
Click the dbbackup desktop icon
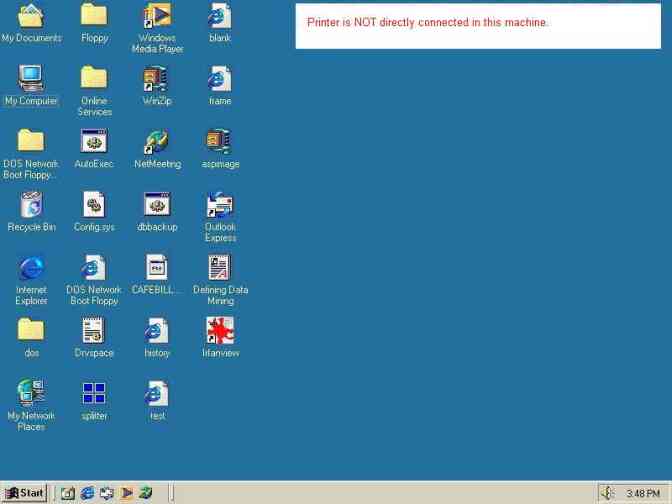point(157,204)
